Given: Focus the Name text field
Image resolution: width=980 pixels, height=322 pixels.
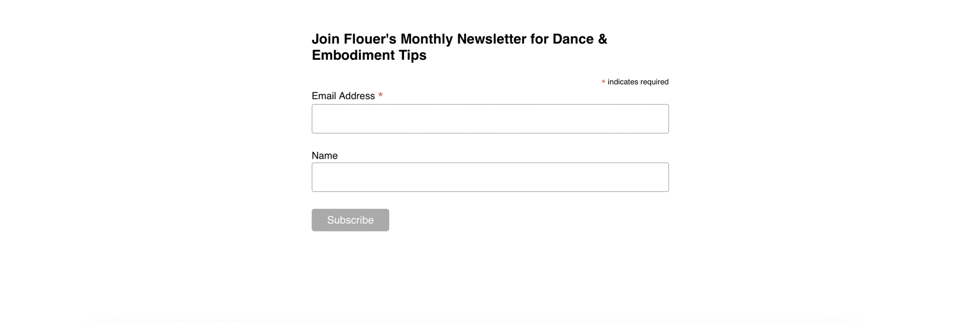Looking at the screenshot, I should click(490, 177).
